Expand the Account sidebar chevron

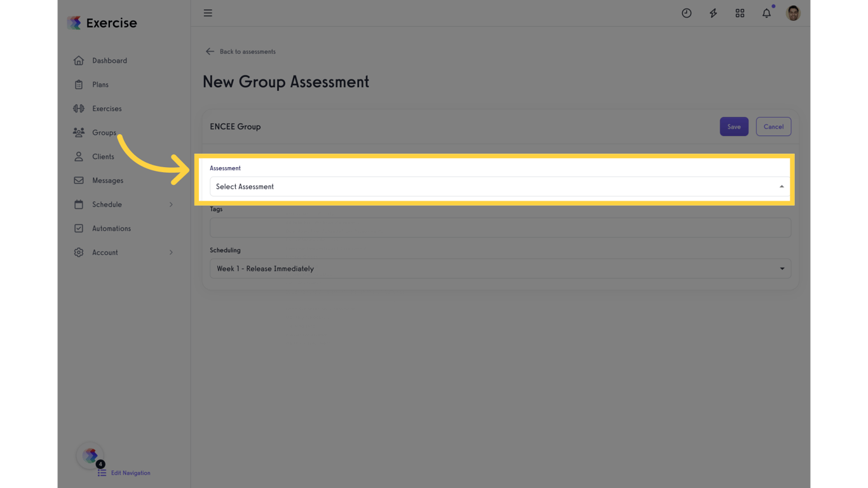pos(170,252)
